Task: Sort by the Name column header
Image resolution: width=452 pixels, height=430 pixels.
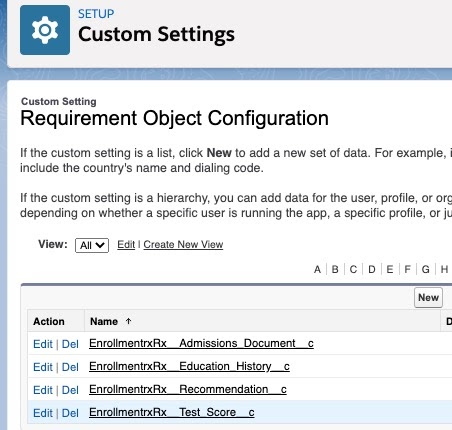Action: (x=104, y=321)
